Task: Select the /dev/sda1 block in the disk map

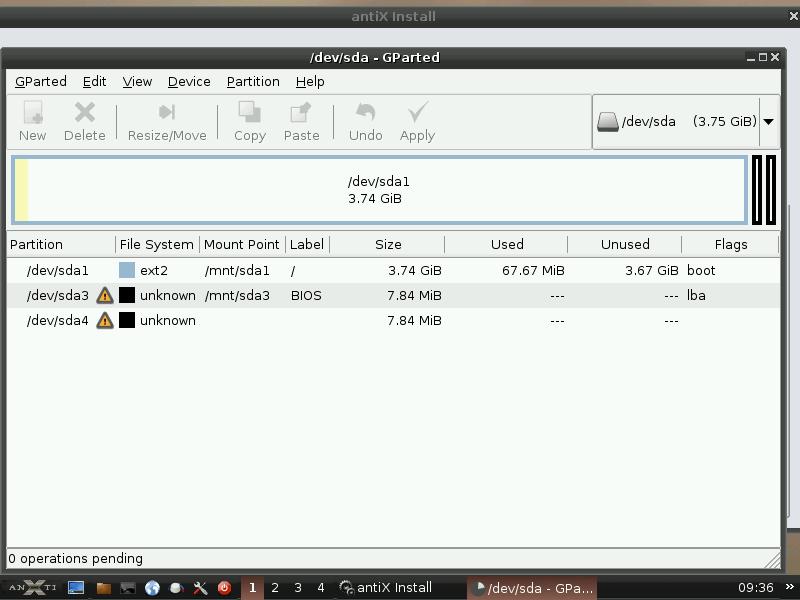Action: pos(379,190)
